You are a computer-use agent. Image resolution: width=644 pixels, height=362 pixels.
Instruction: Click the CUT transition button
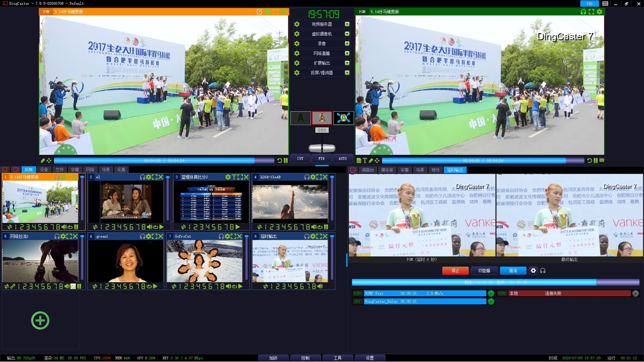point(300,159)
